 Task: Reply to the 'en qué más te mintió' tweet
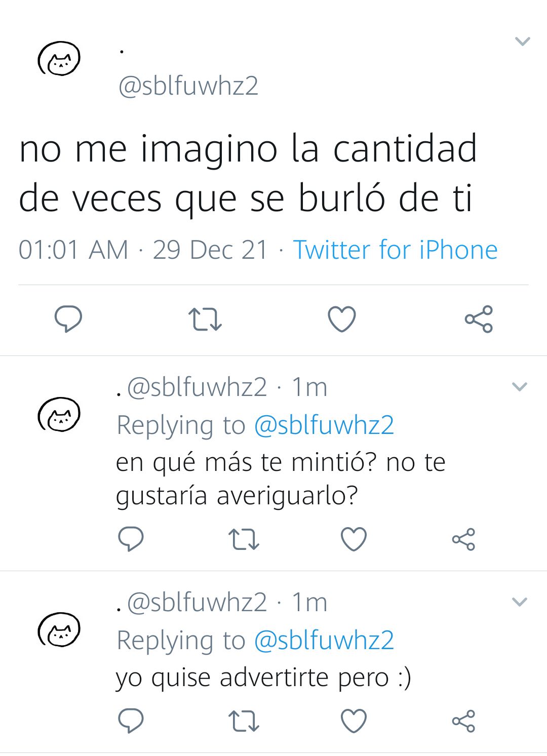pos(131,539)
